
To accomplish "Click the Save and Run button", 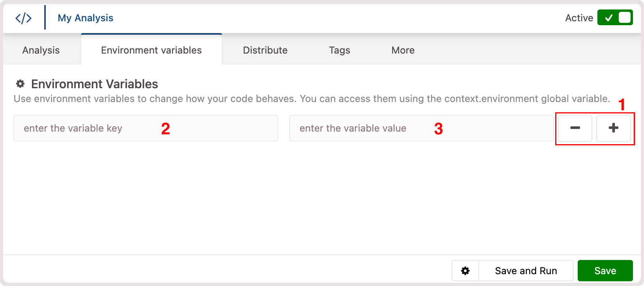I will pyautogui.click(x=526, y=271).
